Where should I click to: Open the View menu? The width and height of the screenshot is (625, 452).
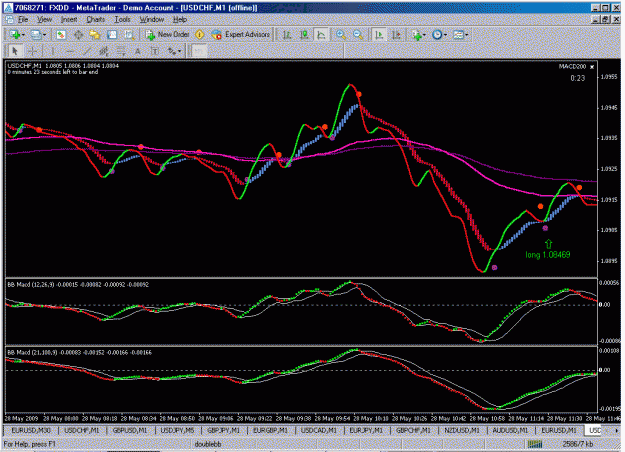[x=45, y=19]
